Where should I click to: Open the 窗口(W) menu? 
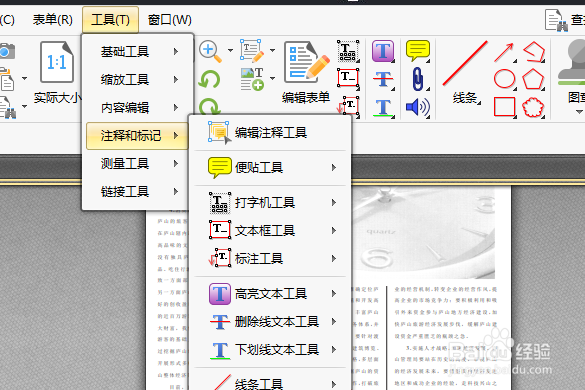(169, 20)
